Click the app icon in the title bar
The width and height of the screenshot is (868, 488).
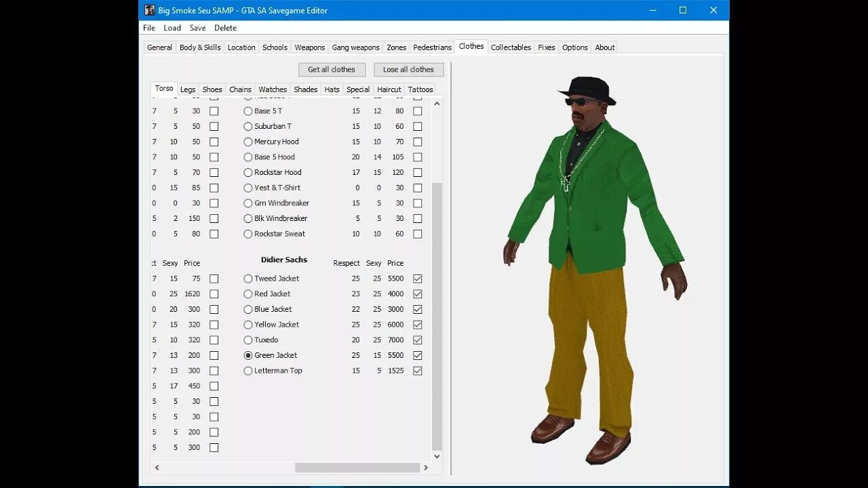[x=150, y=10]
